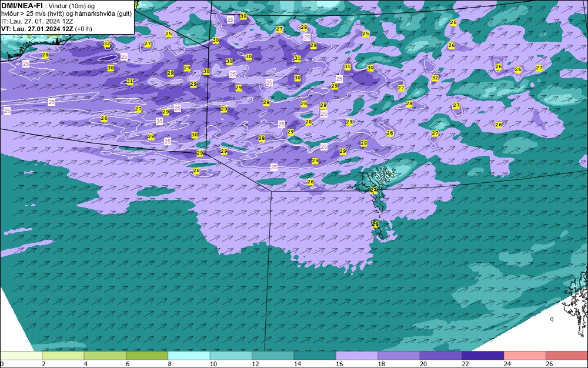Click the pale yellow 0–2 m/s legend swatch
The image size is (588, 368).
pos(21,356)
